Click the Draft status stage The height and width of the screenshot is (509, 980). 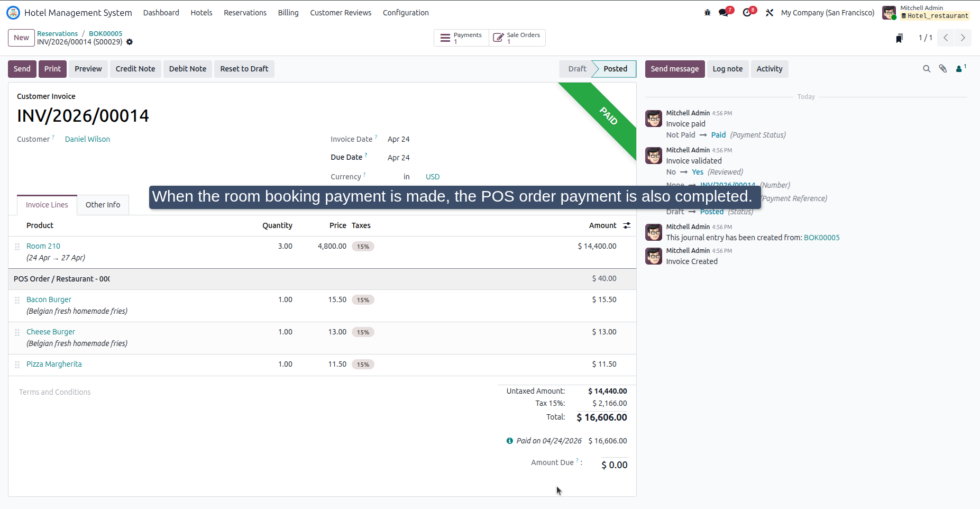[577, 69]
